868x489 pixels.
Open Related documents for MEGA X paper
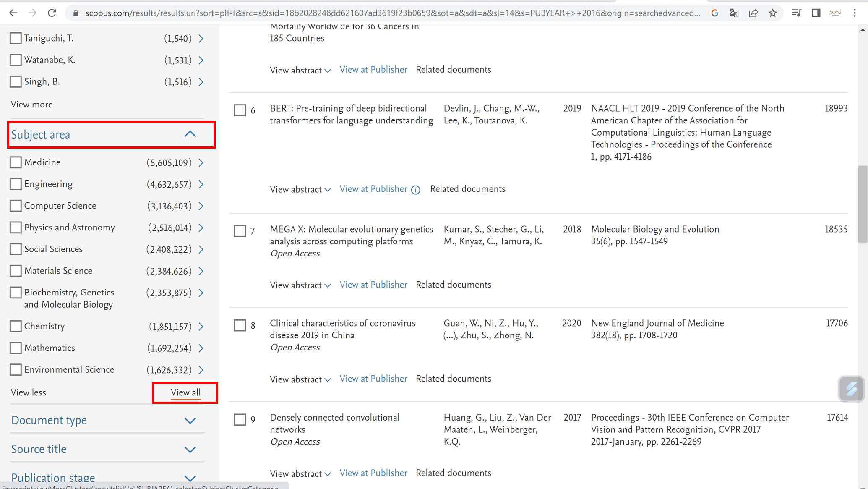(453, 285)
